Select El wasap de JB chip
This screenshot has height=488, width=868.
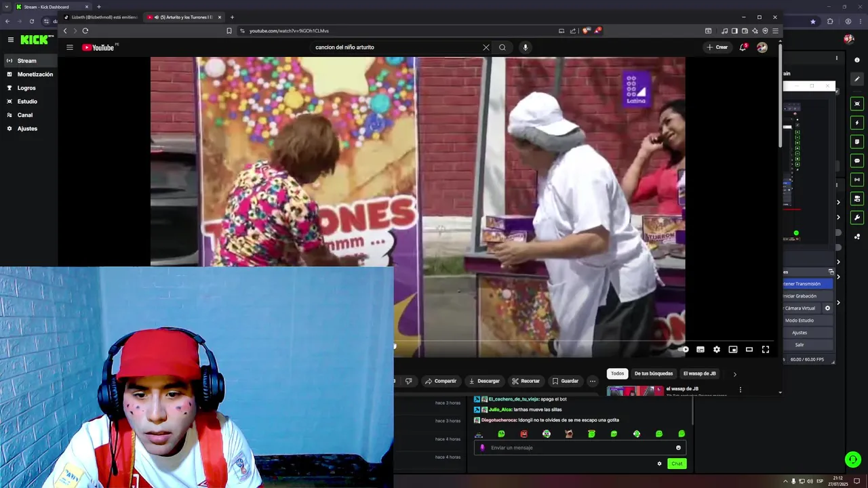pyautogui.click(x=699, y=373)
